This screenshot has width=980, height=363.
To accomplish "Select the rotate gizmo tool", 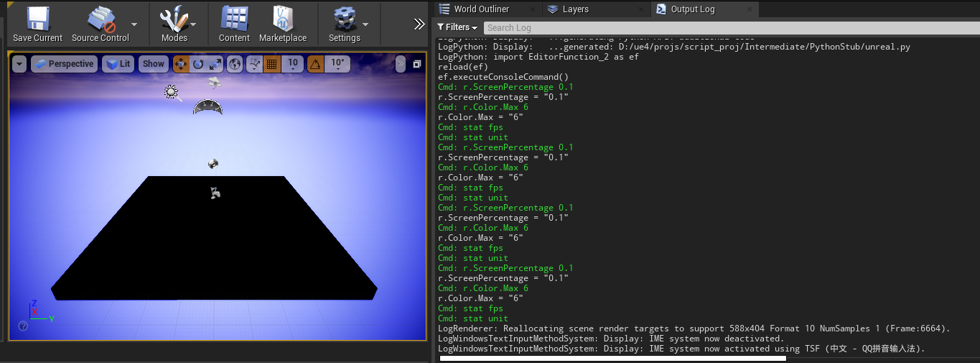I will click(x=198, y=64).
